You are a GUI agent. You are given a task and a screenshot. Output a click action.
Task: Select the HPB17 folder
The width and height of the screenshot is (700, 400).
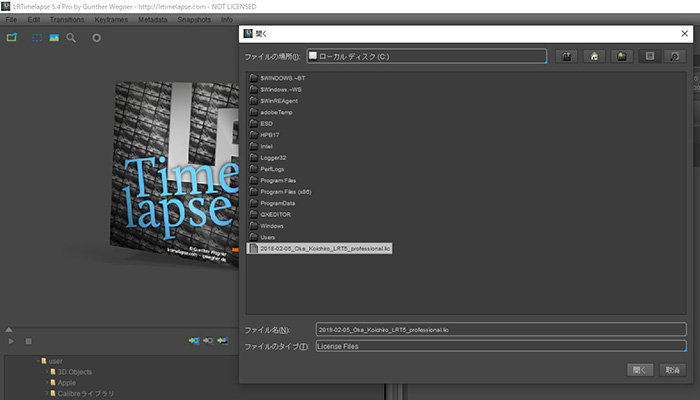[265, 135]
